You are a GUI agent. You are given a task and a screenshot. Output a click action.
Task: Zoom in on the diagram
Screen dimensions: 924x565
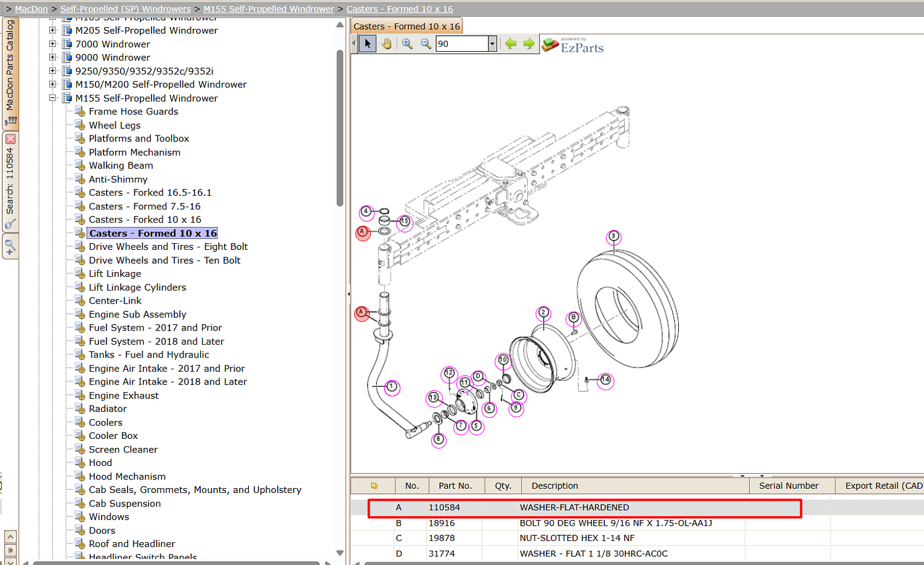pos(407,44)
